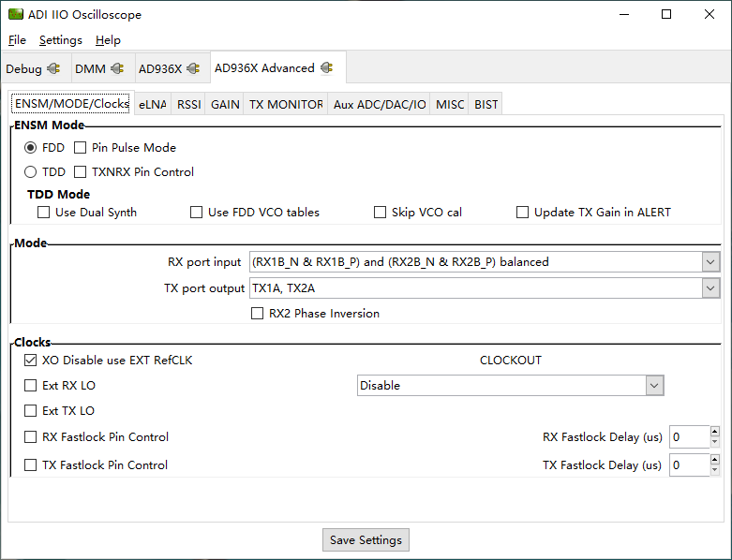Enable Update TX Gain in ALERT
The image size is (732, 560).
[522, 213]
